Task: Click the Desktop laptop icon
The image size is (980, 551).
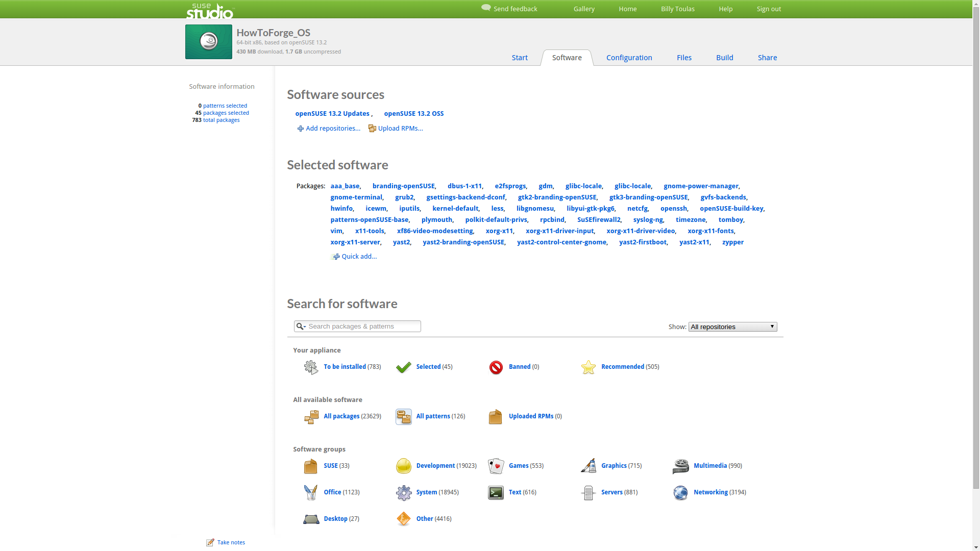Action: (x=311, y=519)
